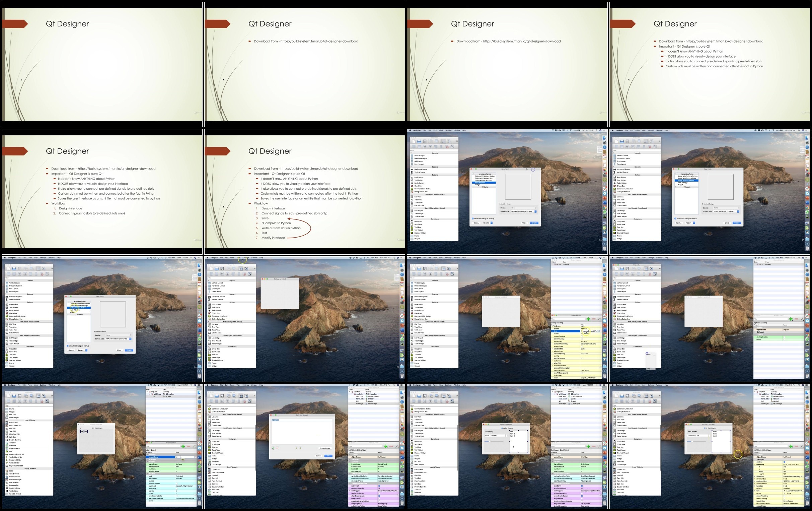
Task: Click Time Edit clock icon in 7:16 PM frame
Action: [x=210, y=490]
